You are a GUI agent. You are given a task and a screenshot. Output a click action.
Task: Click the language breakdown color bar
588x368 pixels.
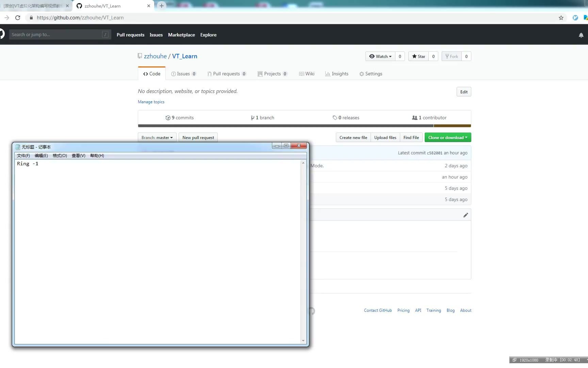click(x=305, y=126)
